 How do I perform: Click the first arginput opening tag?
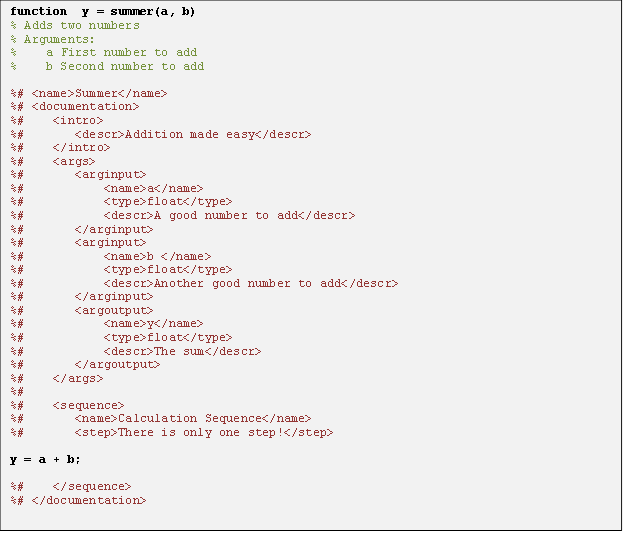tap(110, 174)
